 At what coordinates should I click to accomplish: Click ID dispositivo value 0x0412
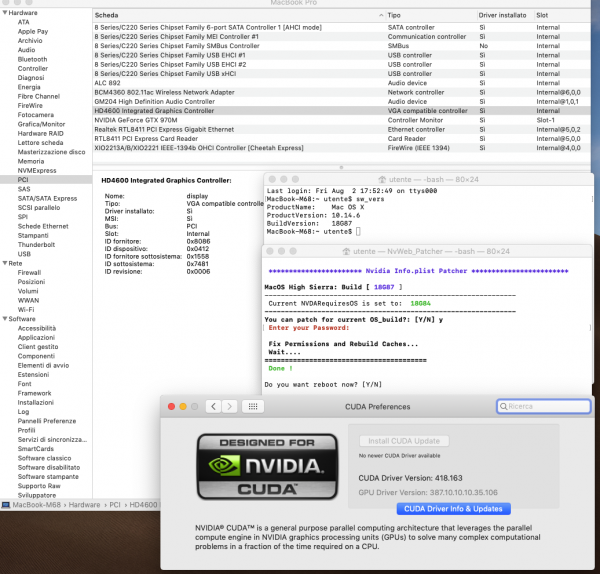point(198,249)
